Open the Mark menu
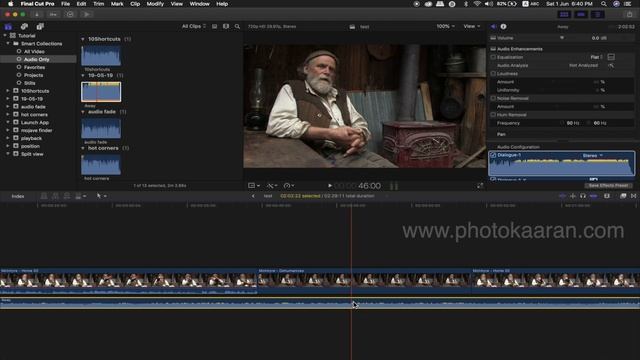640x360 pixels. 117,4
